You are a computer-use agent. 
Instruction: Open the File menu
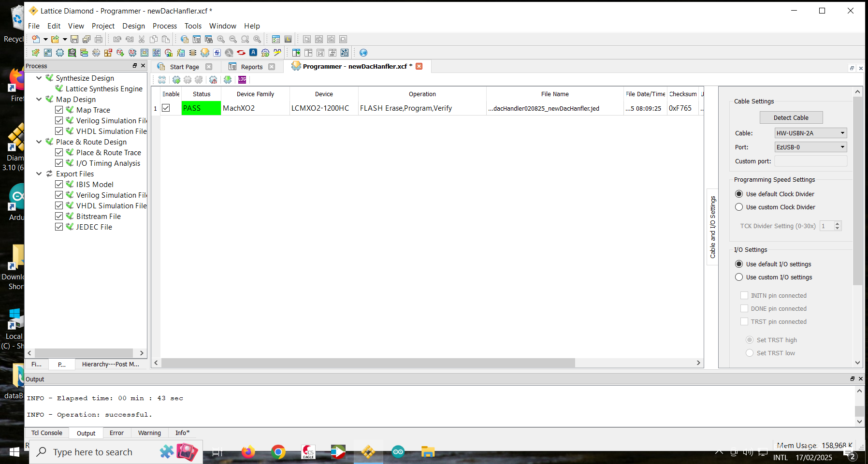pos(34,26)
